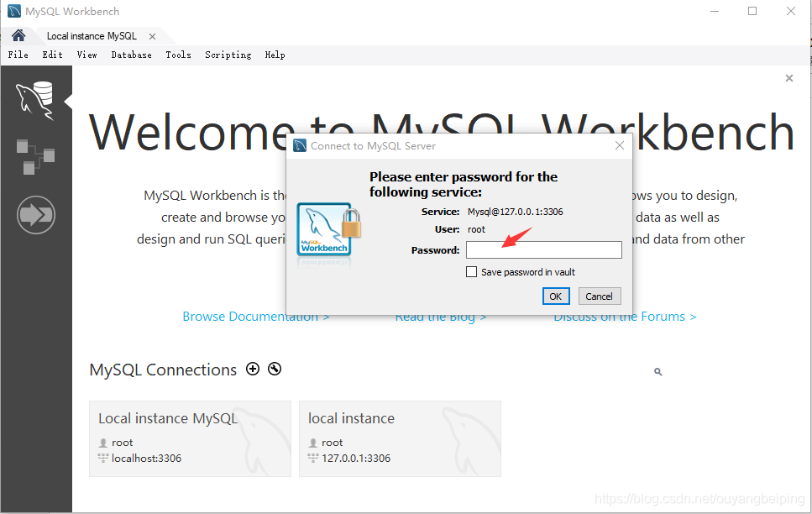Confirm password dialog with OK button
Screen dimensions: 812x514
[x=556, y=296]
